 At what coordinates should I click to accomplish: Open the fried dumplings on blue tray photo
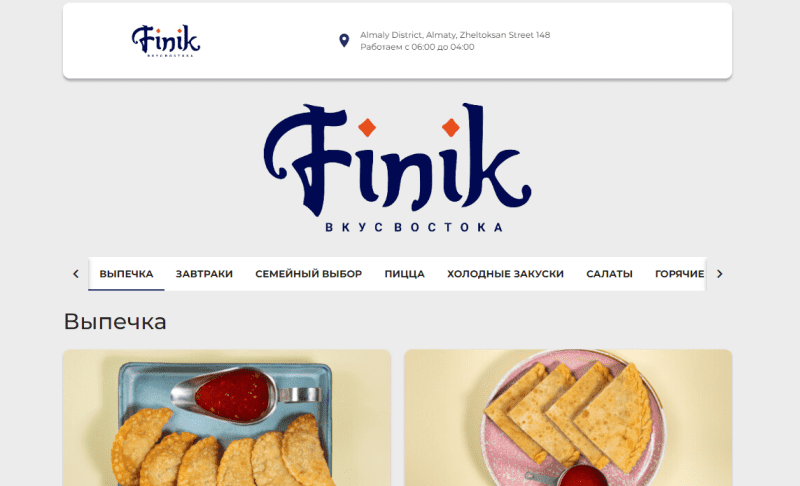click(x=227, y=418)
